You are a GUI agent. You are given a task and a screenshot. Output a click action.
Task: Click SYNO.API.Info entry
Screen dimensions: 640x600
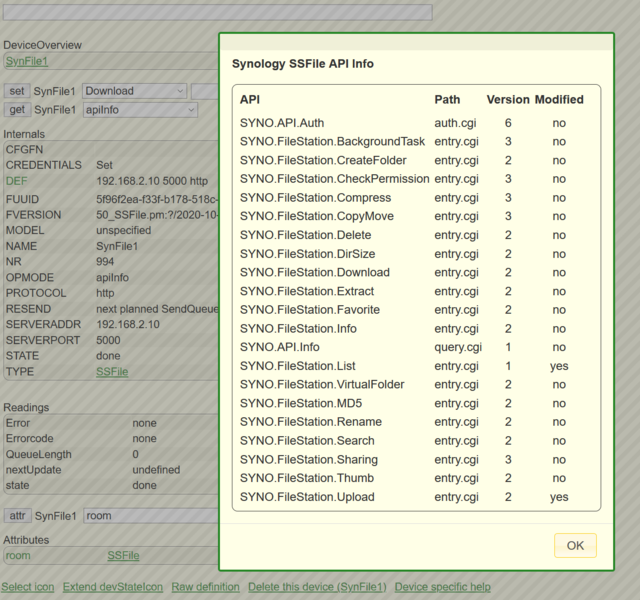[280, 347]
